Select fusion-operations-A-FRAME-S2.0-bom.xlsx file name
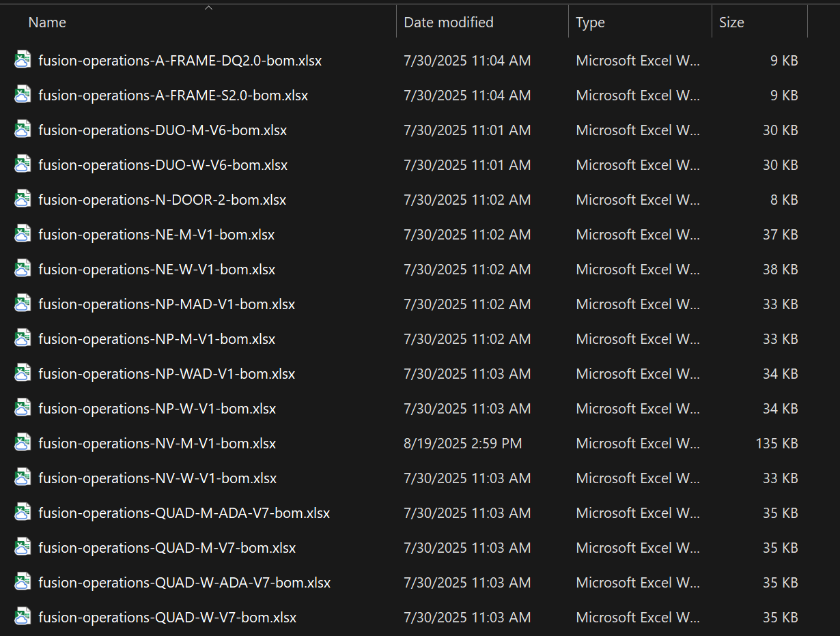The width and height of the screenshot is (840, 636). pos(173,95)
